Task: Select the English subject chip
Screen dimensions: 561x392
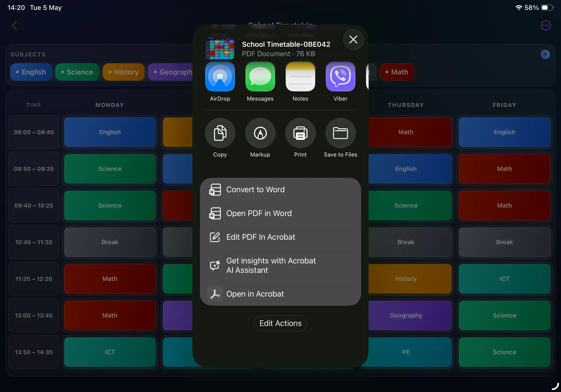Action: [31, 72]
